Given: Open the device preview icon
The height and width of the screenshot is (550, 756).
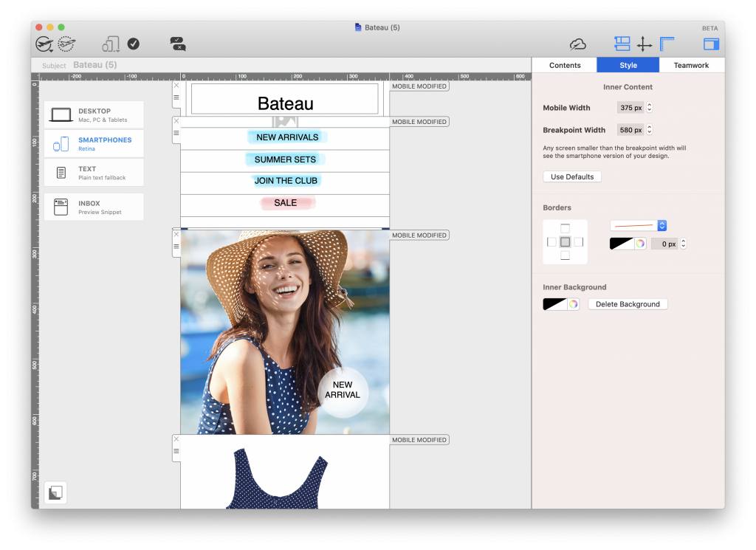Looking at the screenshot, I should click(111, 44).
